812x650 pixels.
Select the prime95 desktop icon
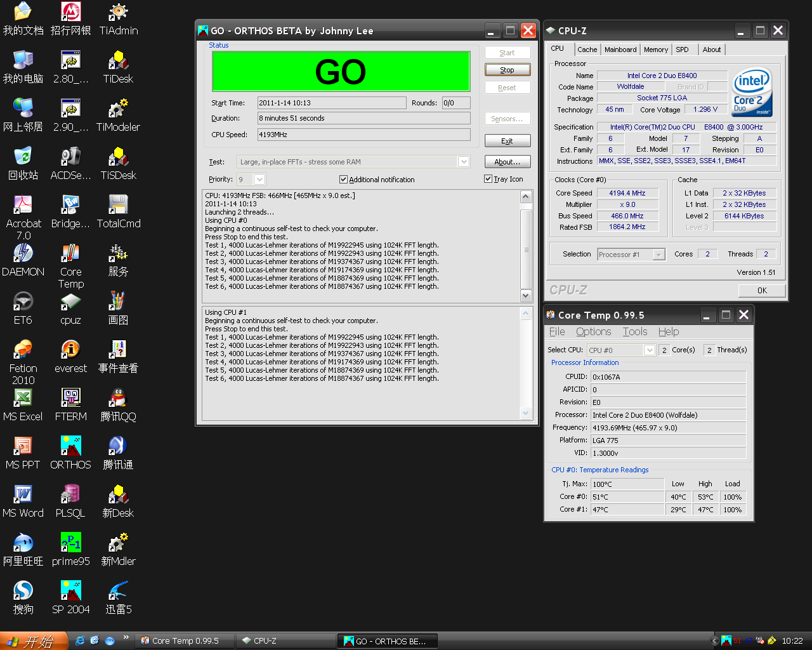(x=70, y=549)
